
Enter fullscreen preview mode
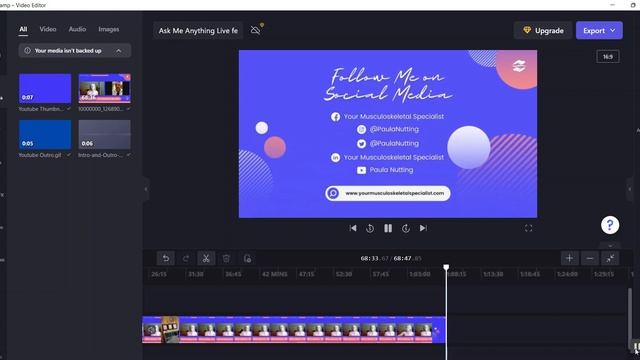coord(529,228)
